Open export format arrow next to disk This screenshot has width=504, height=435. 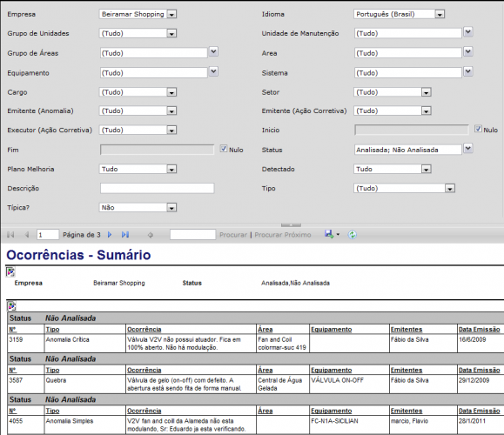coord(338,235)
